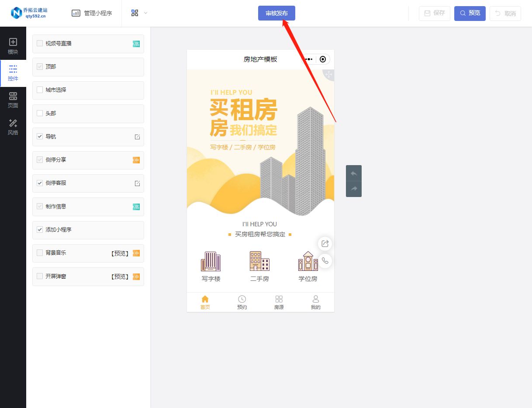Click the 高 badge on 视频号直播 row
Image resolution: width=532 pixels, height=408 pixels.
coord(136,44)
